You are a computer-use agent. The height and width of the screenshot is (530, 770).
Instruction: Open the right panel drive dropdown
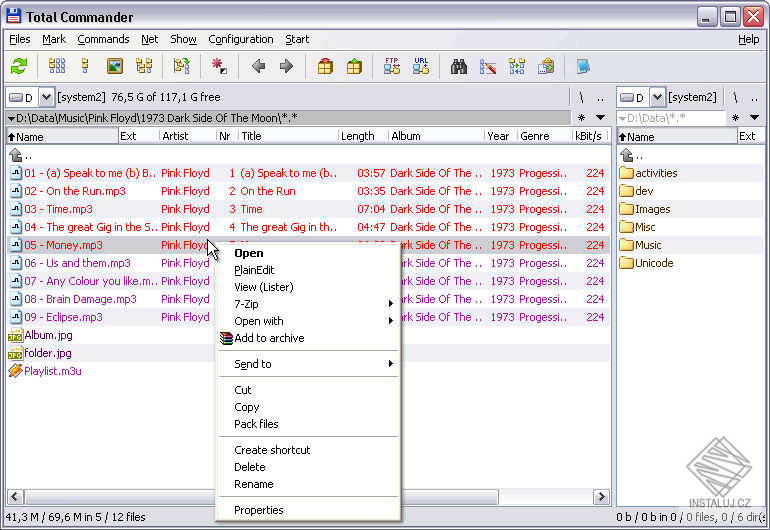tap(657, 97)
